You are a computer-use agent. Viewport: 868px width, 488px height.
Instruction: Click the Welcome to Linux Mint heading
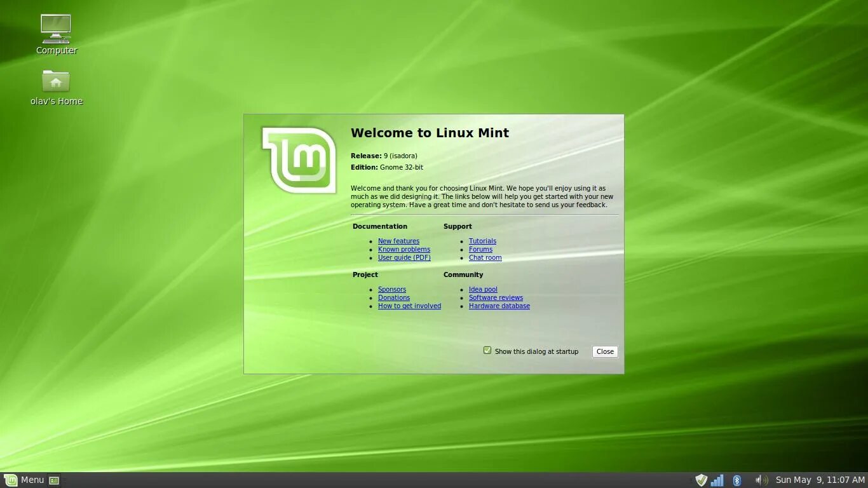(x=430, y=133)
